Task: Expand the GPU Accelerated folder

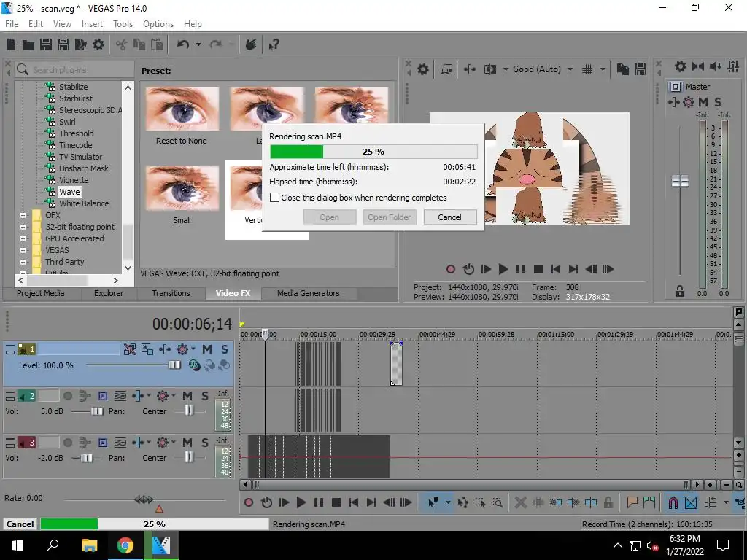Action: [23, 238]
